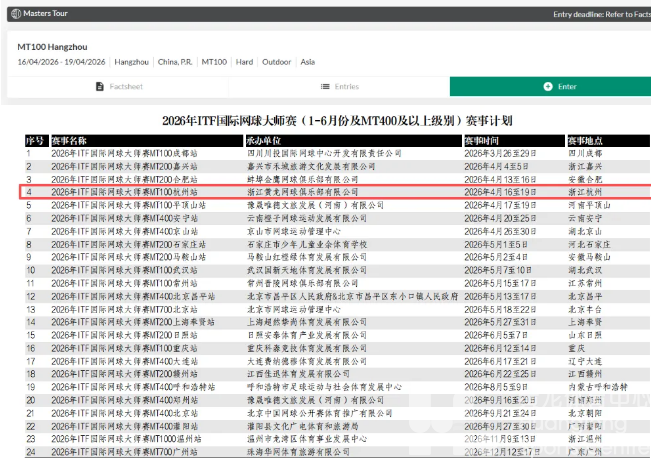Click date cell 2026年3月26至29日

tap(500, 154)
